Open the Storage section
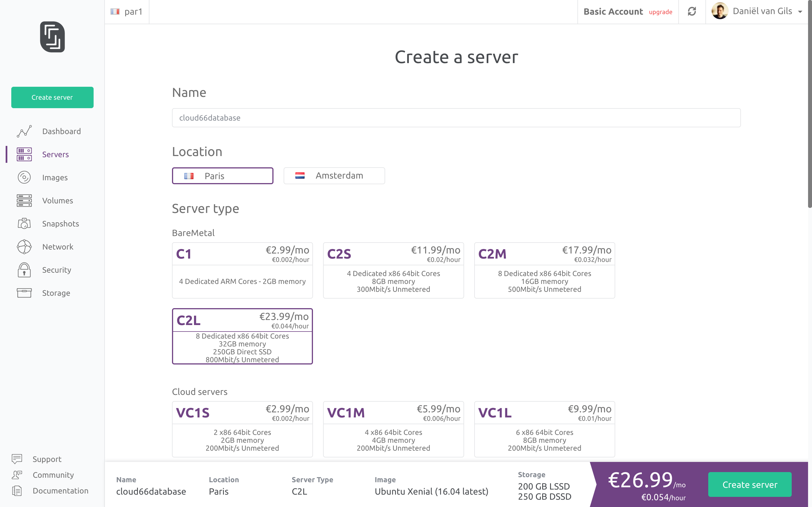This screenshot has width=812, height=507. click(56, 293)
